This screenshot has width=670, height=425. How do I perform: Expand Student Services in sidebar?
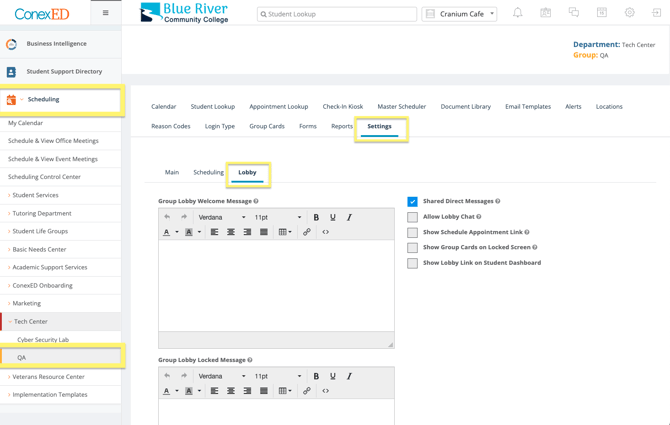tap(35, 195)
